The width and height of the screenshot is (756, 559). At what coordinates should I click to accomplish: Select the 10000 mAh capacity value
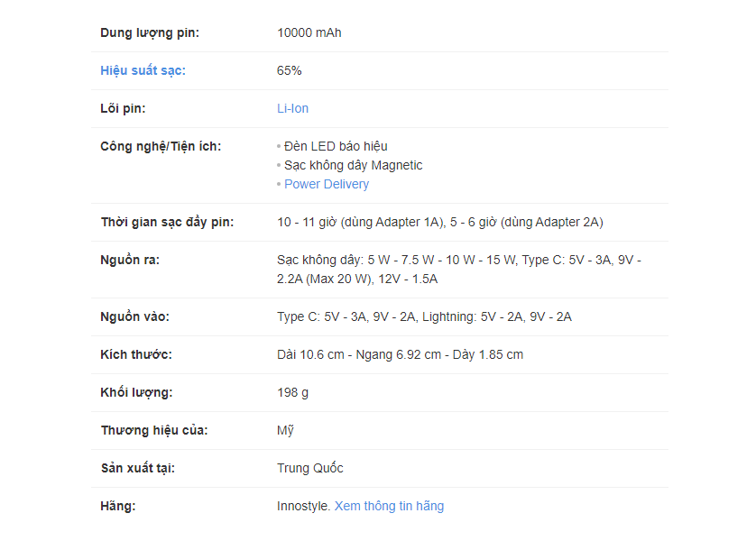pos(309,32)
